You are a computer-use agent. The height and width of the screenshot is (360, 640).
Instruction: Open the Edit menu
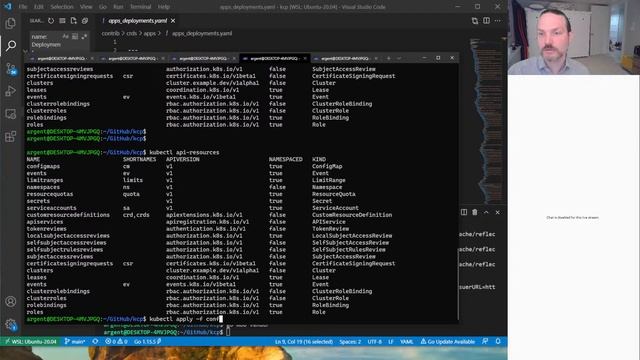click(x=39, y=7)
